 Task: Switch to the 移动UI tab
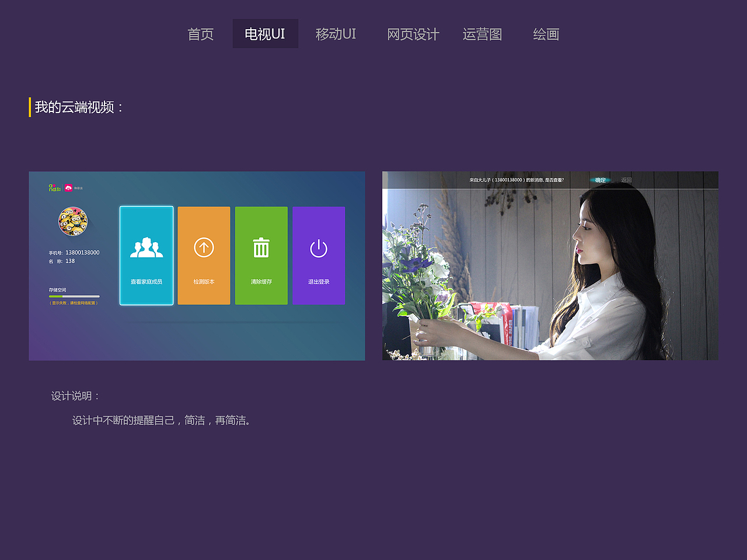[336, 34]
